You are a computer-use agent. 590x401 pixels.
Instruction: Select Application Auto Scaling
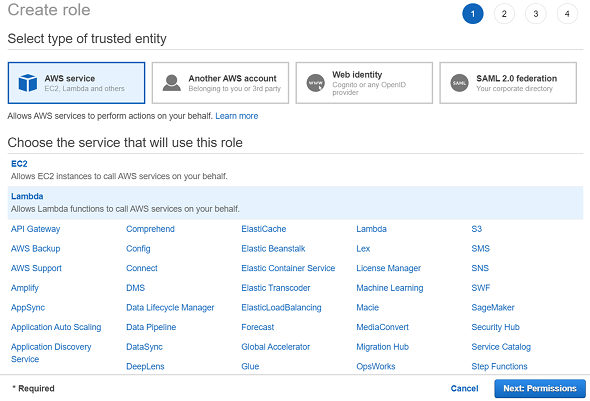pyautogui.click(x=56, y=327)
